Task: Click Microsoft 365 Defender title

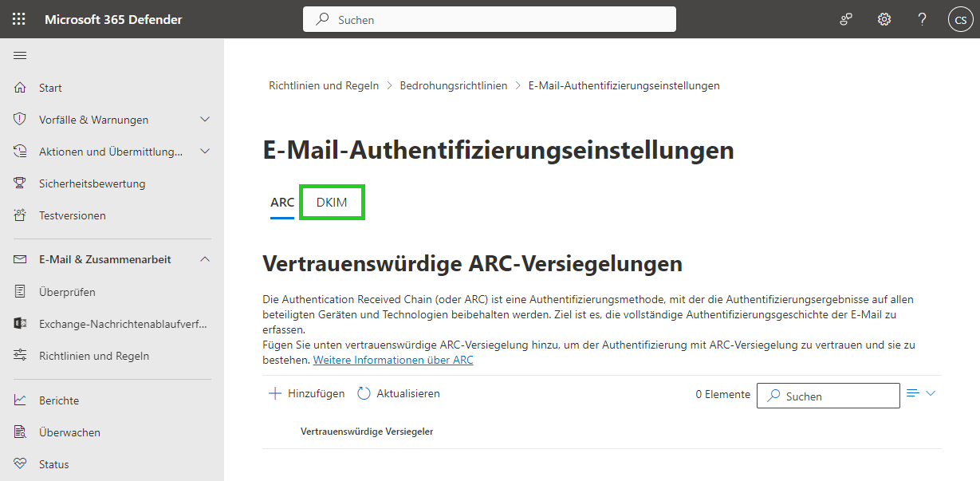Action: 113,19
